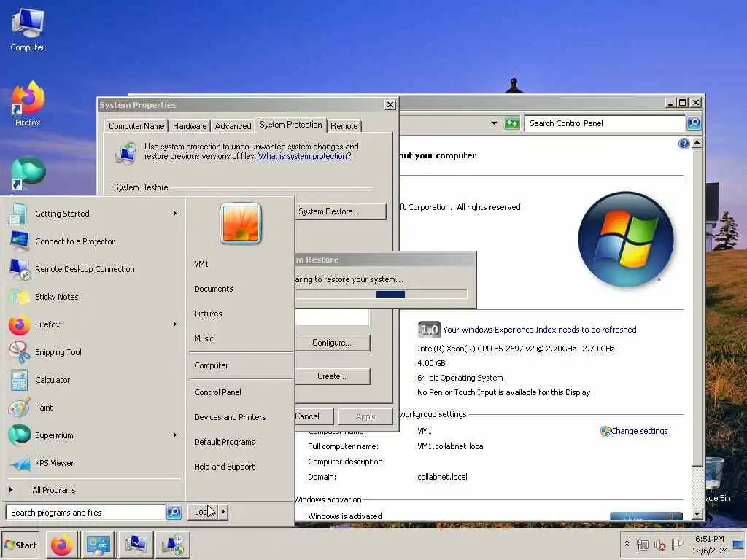
Task: Show hidden tray icons arrow
Action: 627,544
